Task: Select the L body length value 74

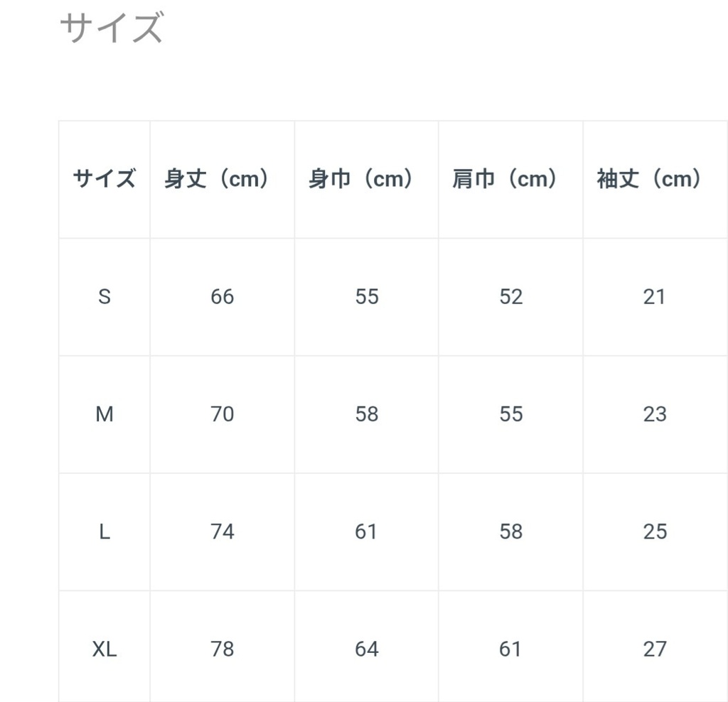Action: pyautogui.click(x=223, y=531)
